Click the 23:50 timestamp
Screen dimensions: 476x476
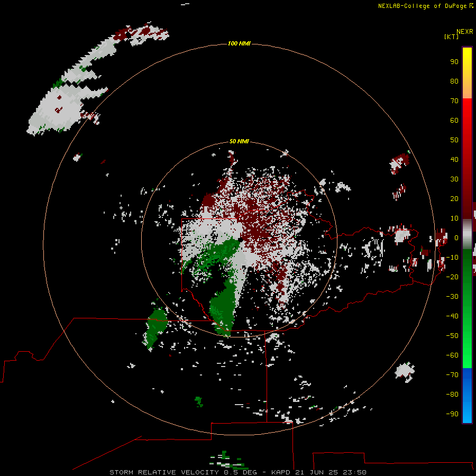tap(354, 472)
